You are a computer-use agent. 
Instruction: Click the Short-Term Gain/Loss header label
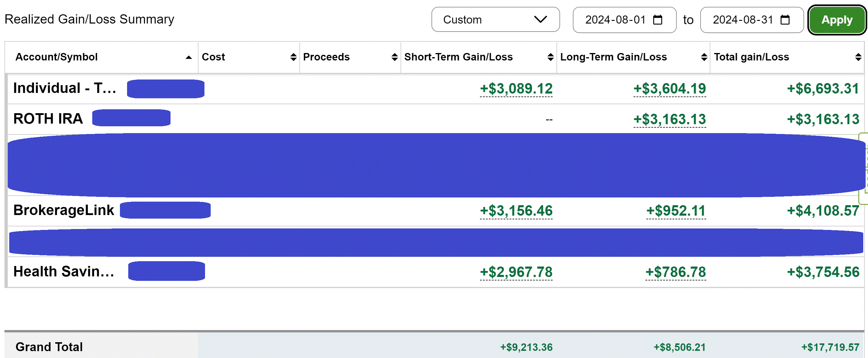458,57
